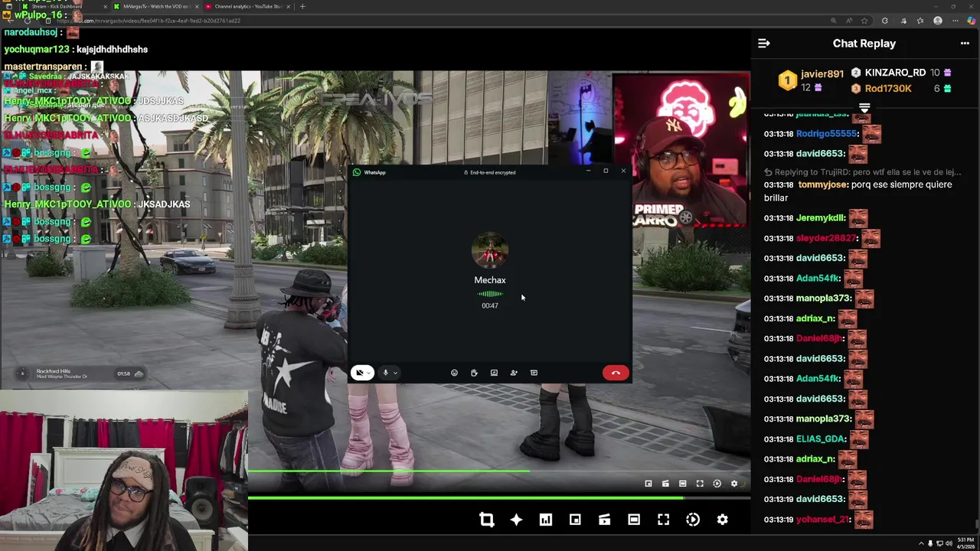Click username yohansel_21 in chat replay
The width and height of the screenshot is (980, 551).
coord(823,519)
